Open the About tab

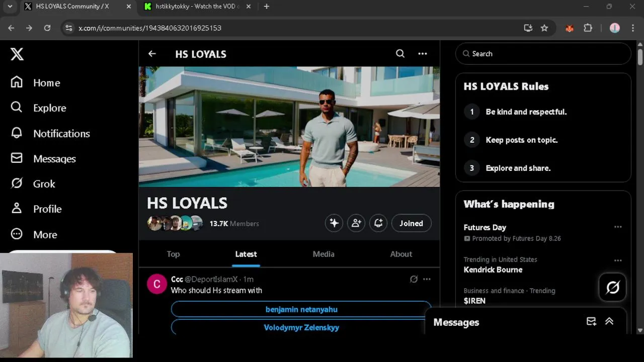pos(401,254)
